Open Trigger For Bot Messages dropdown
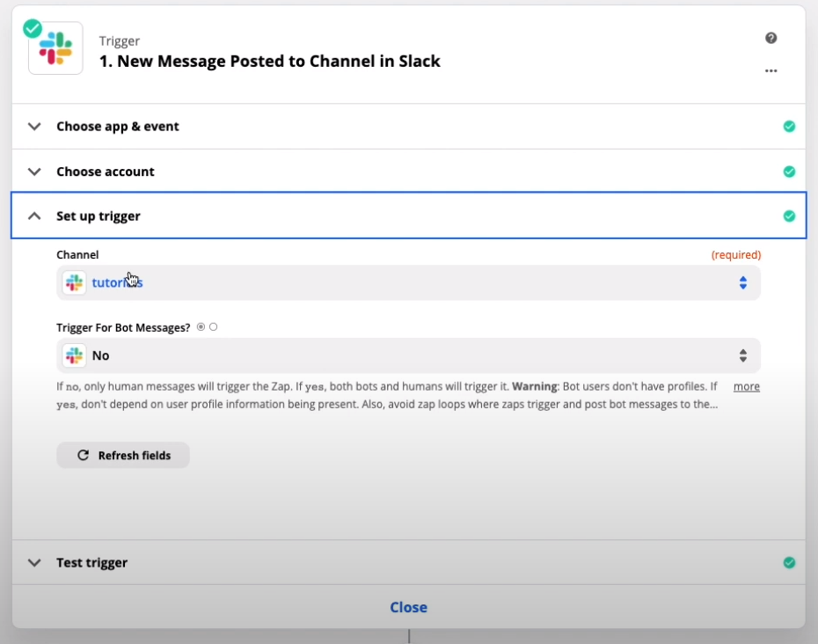 point(408,355)
